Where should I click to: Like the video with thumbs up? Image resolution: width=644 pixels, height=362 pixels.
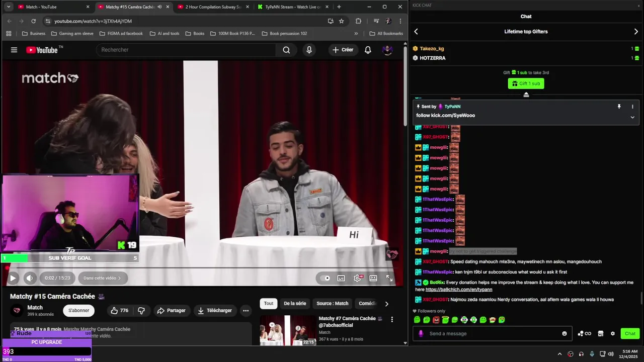click(x=119, y=311)
